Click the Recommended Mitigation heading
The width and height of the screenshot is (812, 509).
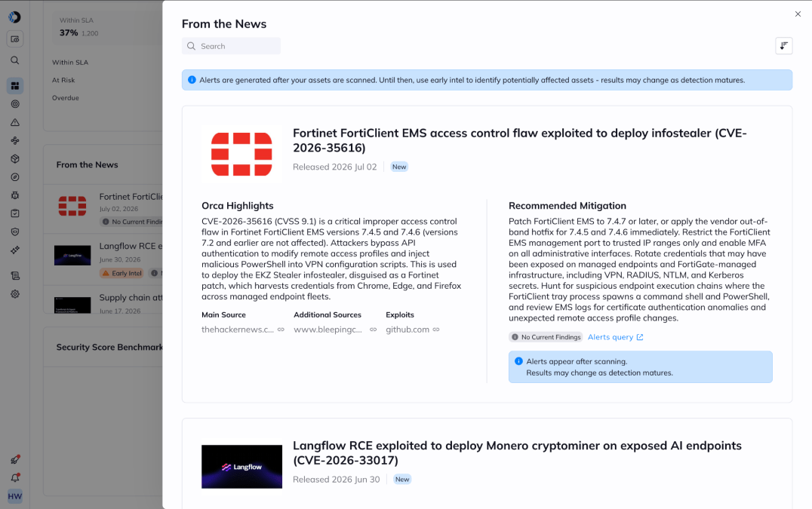click(x=567, y=205)
